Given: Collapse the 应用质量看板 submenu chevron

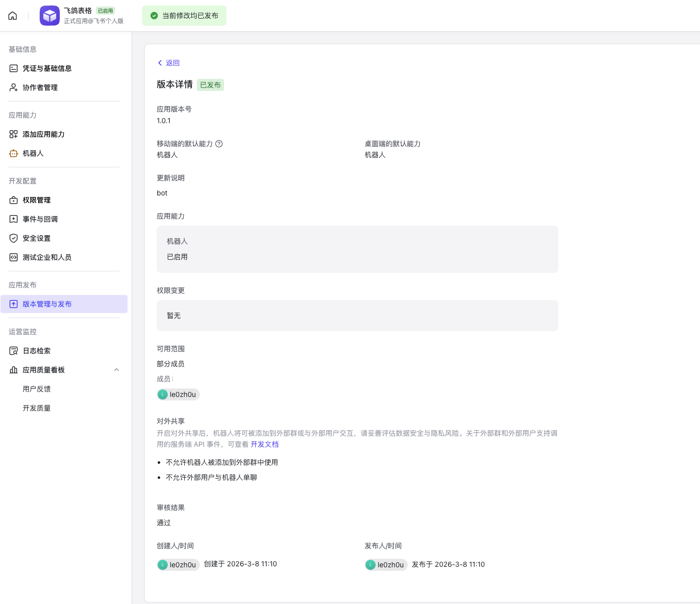Looking at the screenshot, I should (x=116, y=370).
